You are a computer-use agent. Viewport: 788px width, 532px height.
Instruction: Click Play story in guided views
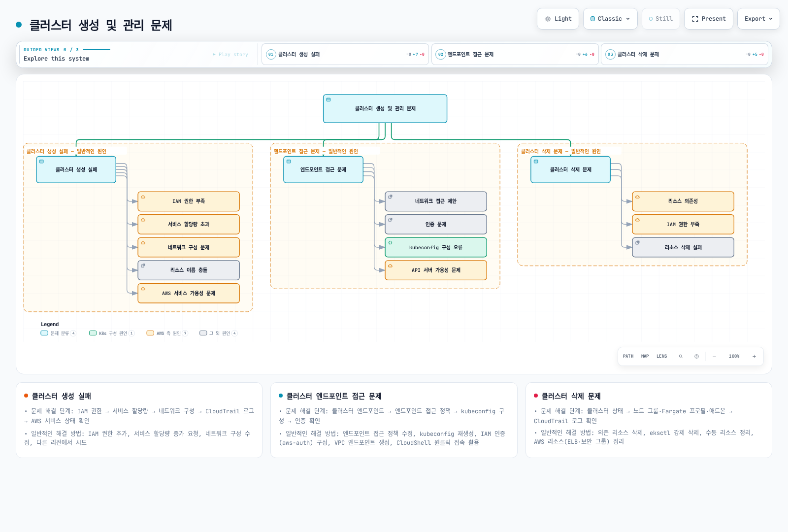230,54
